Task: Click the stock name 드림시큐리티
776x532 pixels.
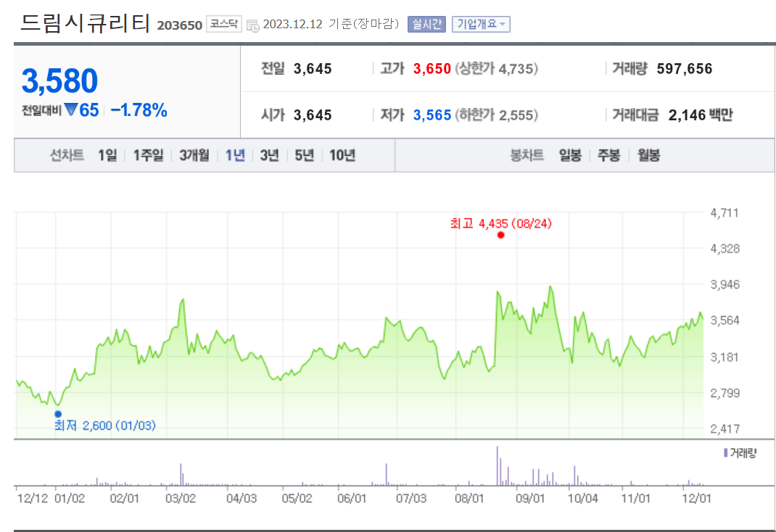Action: pos(86,22)
